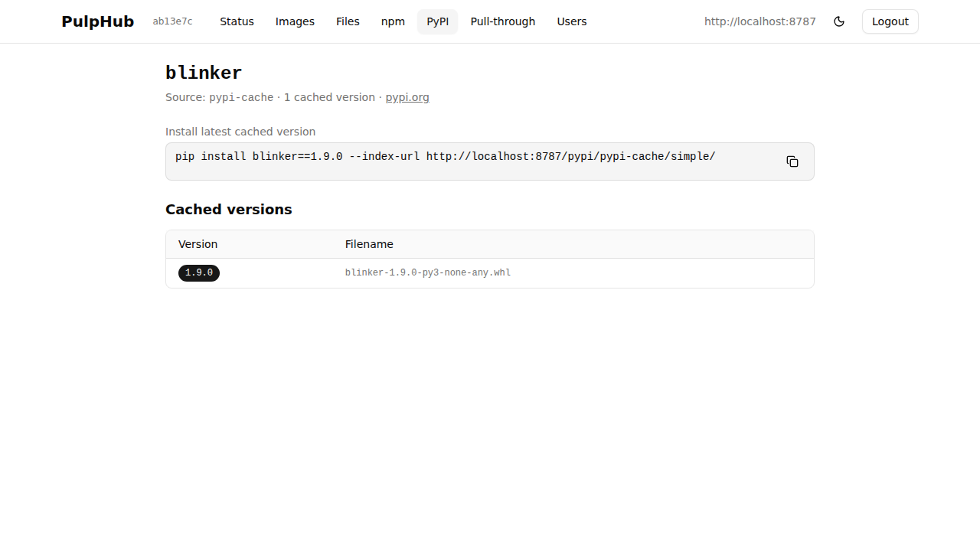
Task: Open the Users page
Action: pos(572,21)
